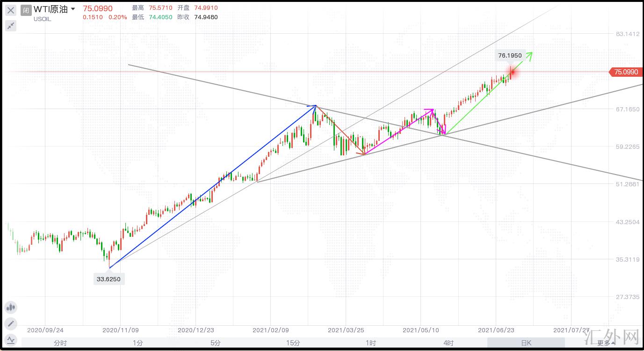
Task: Click the 33.6250 low price label
Action: tap(109, 279)
